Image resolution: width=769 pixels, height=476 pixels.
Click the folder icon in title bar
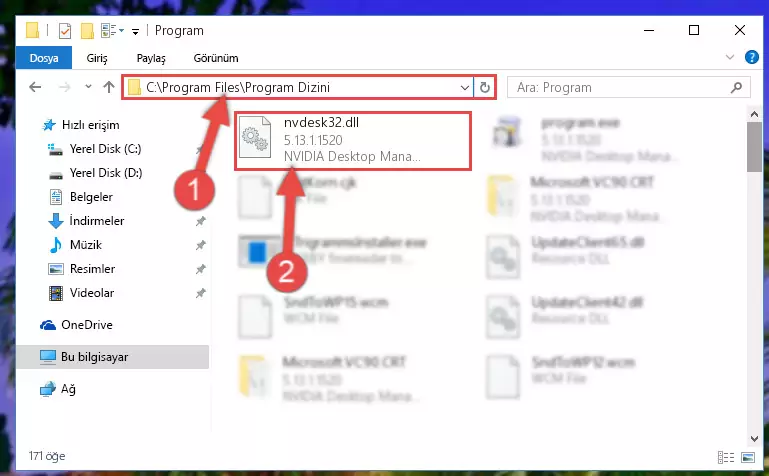32,30
